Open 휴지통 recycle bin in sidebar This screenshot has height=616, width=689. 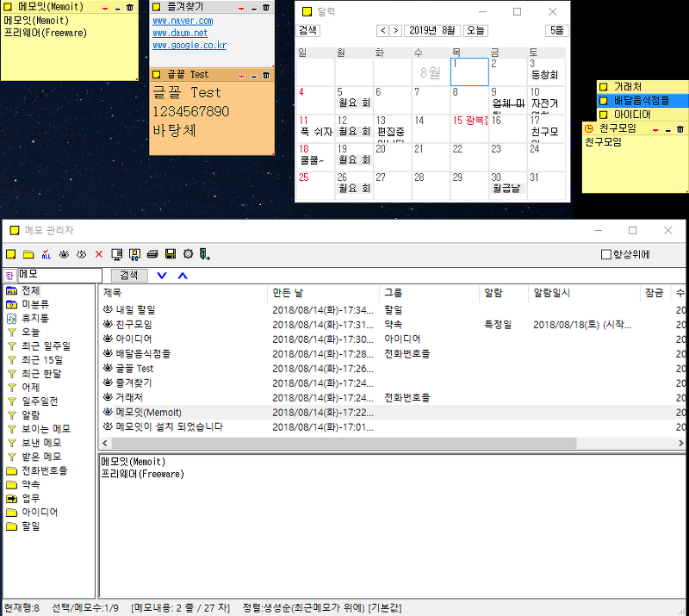[35, 318]
